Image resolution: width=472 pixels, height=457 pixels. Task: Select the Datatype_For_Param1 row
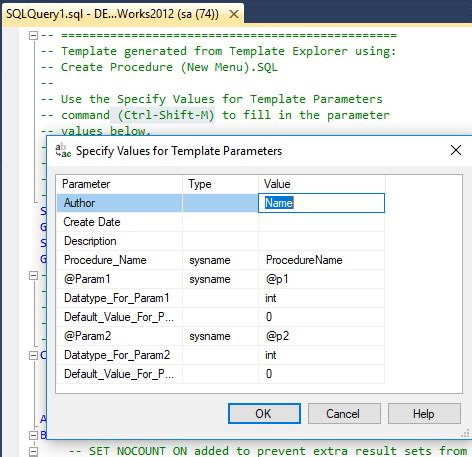point(220,298)
